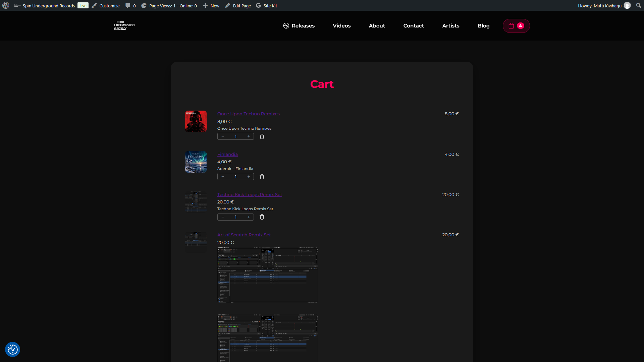Viewport: 644px width, 362px height.
Task: Open the Art of Scratch Remix Set link
Action: coord(244,235)
